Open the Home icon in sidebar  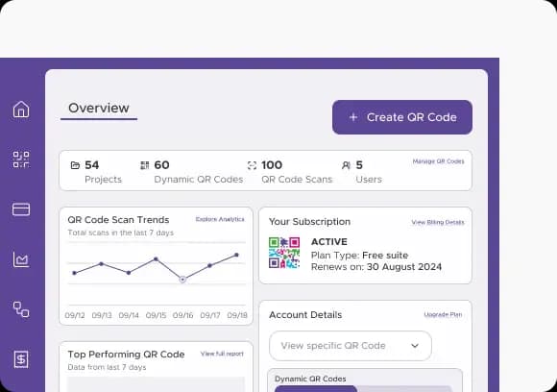tap(21, 110)
